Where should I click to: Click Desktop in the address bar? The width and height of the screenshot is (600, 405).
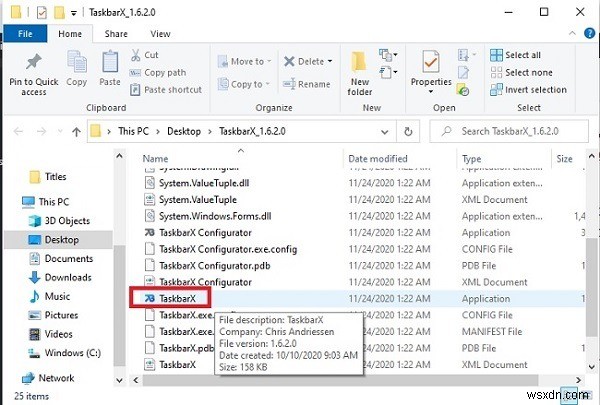[184, 131]
